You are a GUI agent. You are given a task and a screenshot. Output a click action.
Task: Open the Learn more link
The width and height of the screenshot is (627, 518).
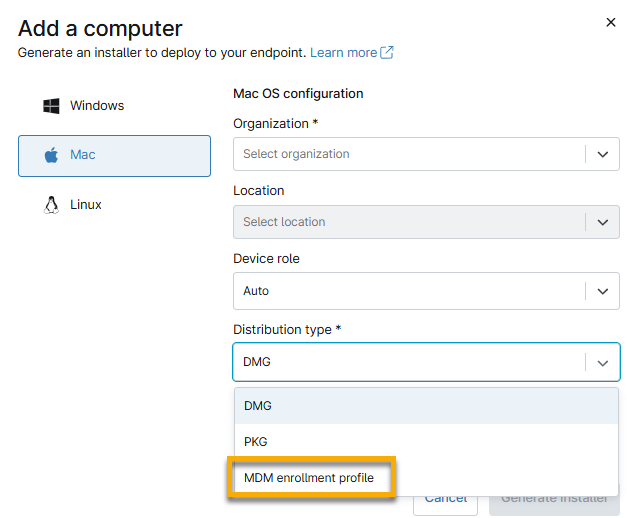pos(343,52)
